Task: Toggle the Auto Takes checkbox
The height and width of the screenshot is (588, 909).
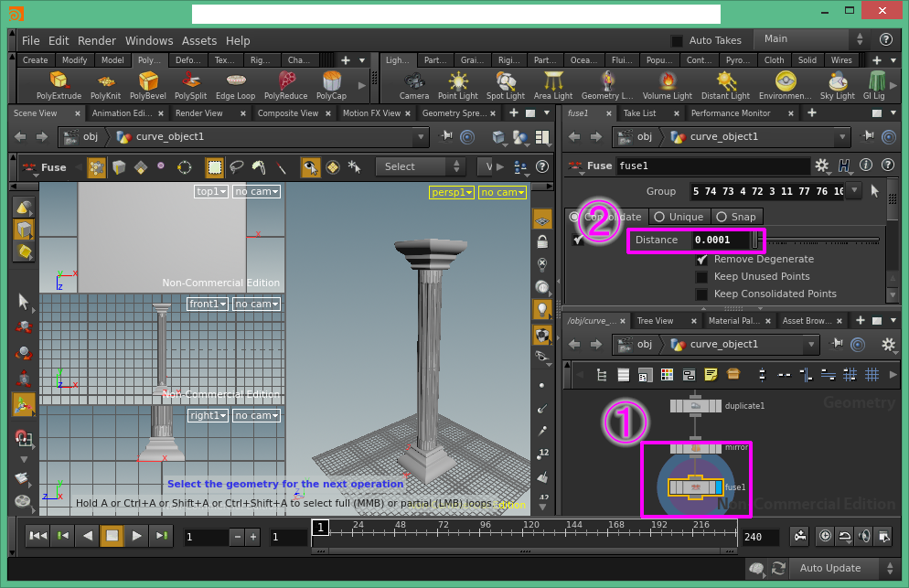Action: [677, 41]
